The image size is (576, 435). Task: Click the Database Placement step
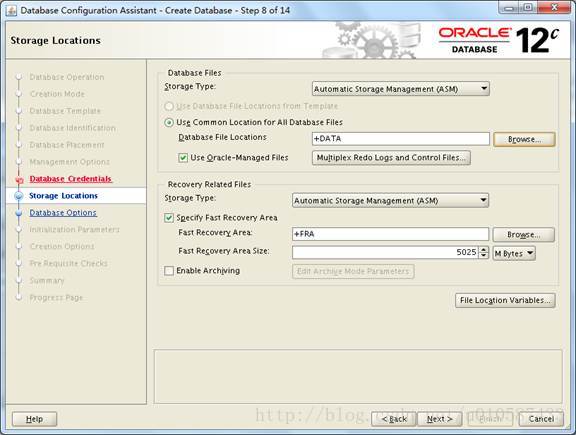[67, 145]
